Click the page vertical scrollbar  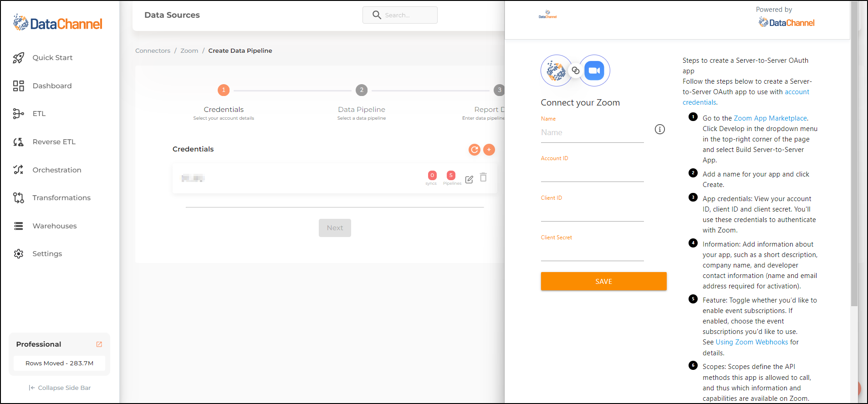coord(854,153)
